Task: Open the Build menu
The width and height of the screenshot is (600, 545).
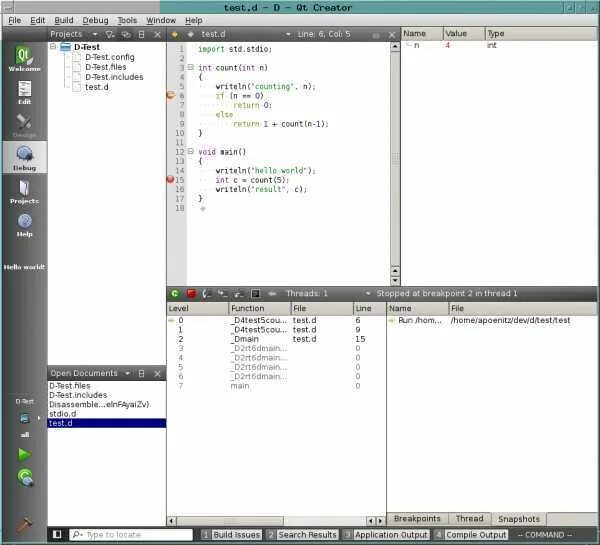Action: [64, 20]
